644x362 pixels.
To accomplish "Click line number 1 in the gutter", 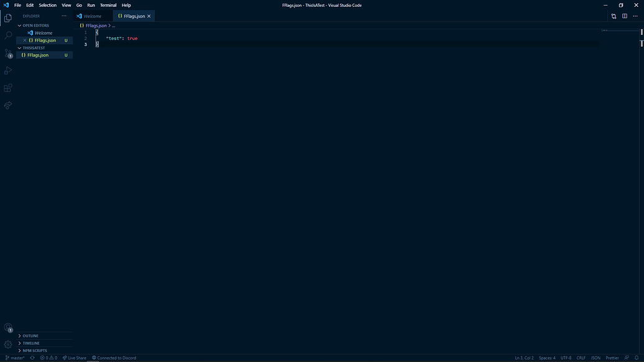I will click(x=85, y=32).
